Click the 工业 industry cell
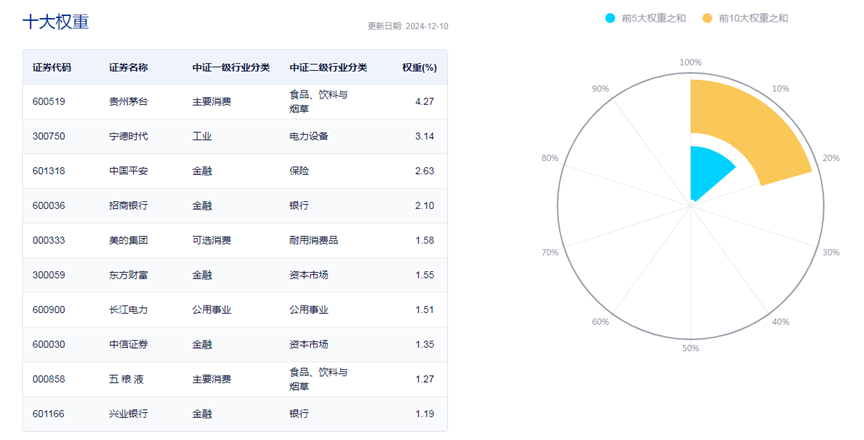 click(x=202, y=136)
